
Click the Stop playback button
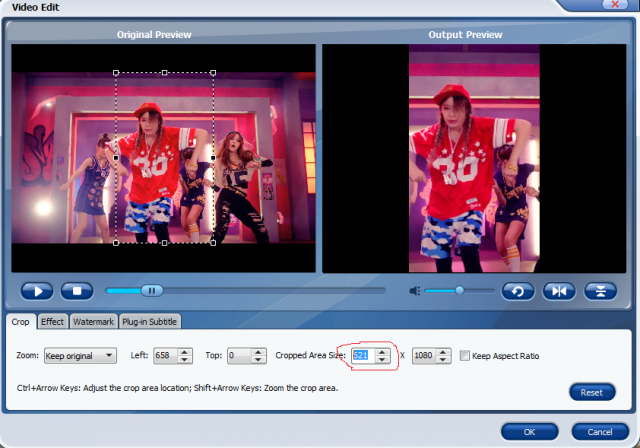pos(77,291)
